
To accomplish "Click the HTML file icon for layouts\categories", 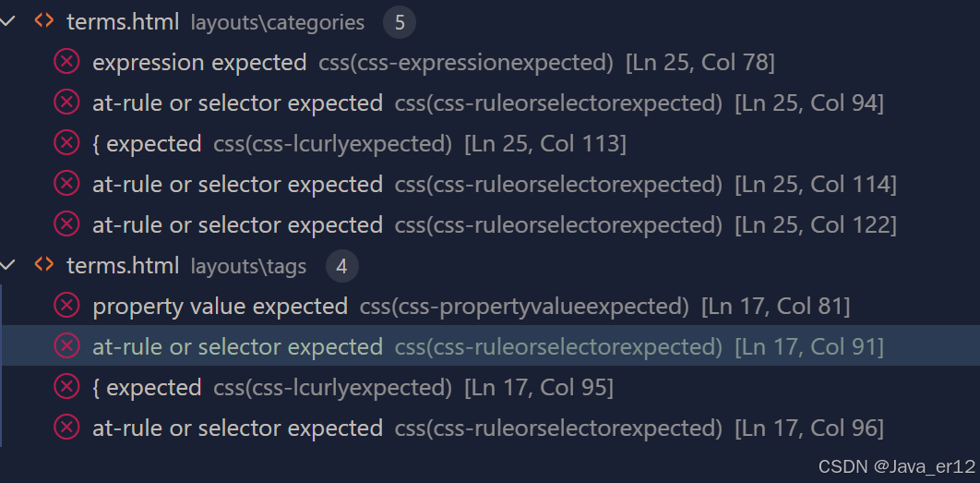I will click(43, 22).
